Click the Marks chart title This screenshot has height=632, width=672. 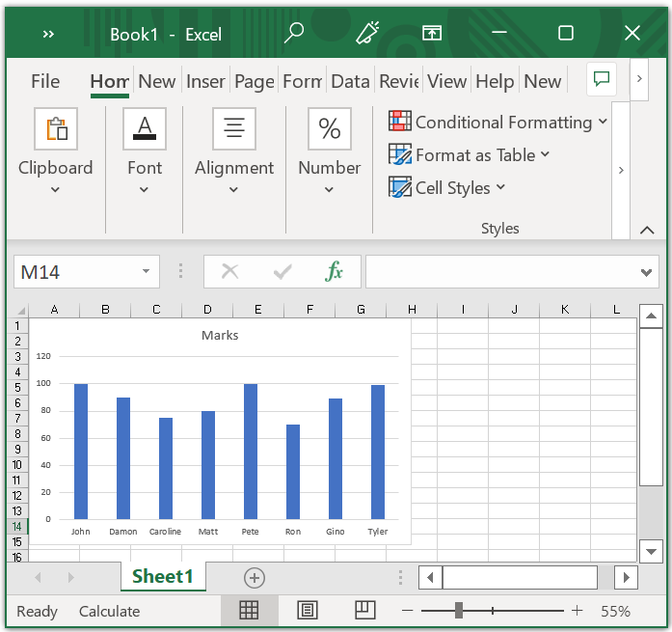point(220,335)
